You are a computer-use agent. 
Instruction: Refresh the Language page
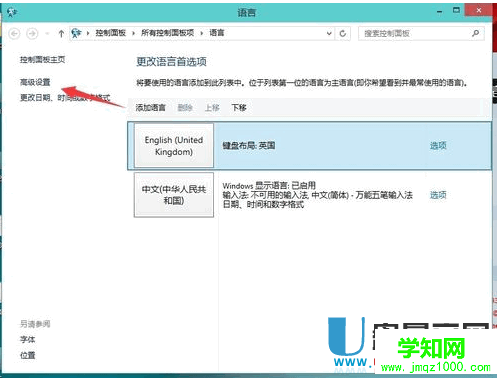click(342, 33)
